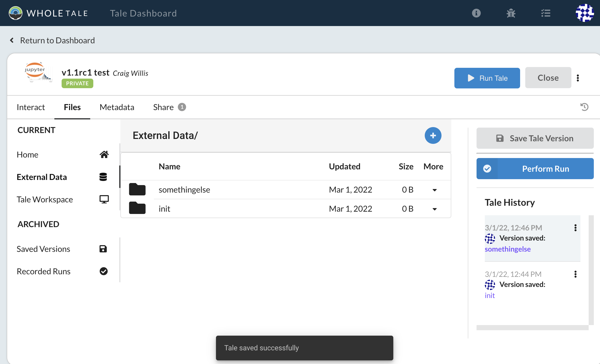Click the Tale History restore clock icon
Screen dimensions: 600x364
[x=584, y=107]
